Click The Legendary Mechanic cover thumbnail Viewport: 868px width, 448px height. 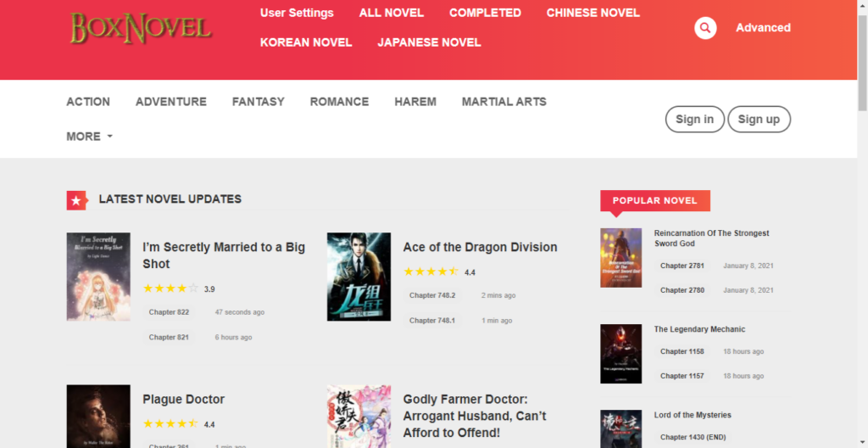[x=621, y=354]
